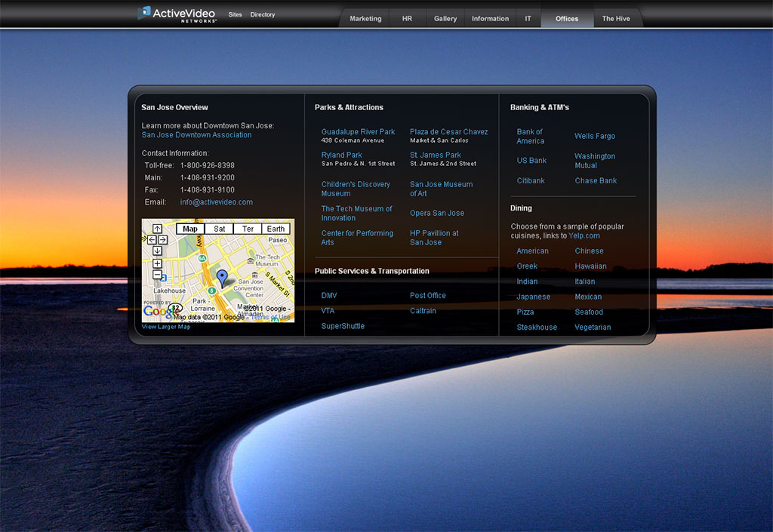Browse Chinese dining link
The image size is (773, 532).
[589, 251]
